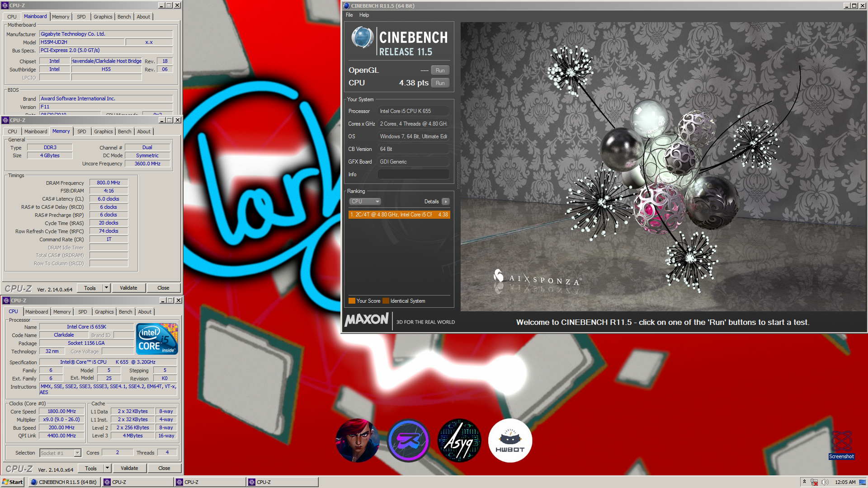Click Cinebench title bar app icon
This screenshot has width=868, height=488.
347,6
